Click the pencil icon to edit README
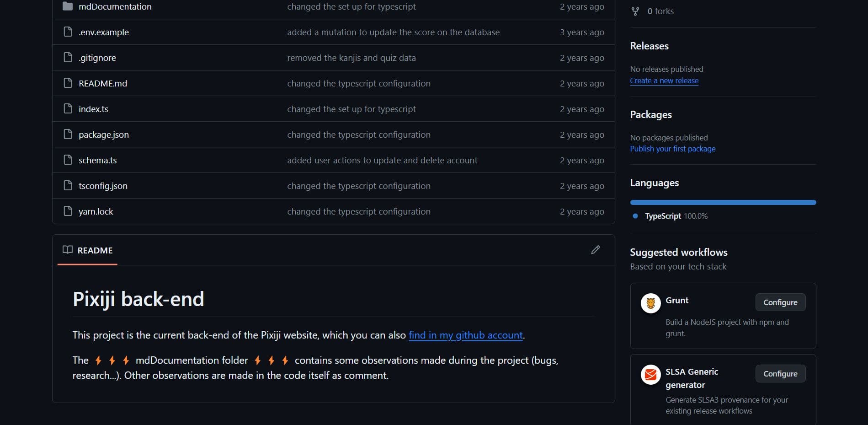The image size is (868, 425). [595, 250]
